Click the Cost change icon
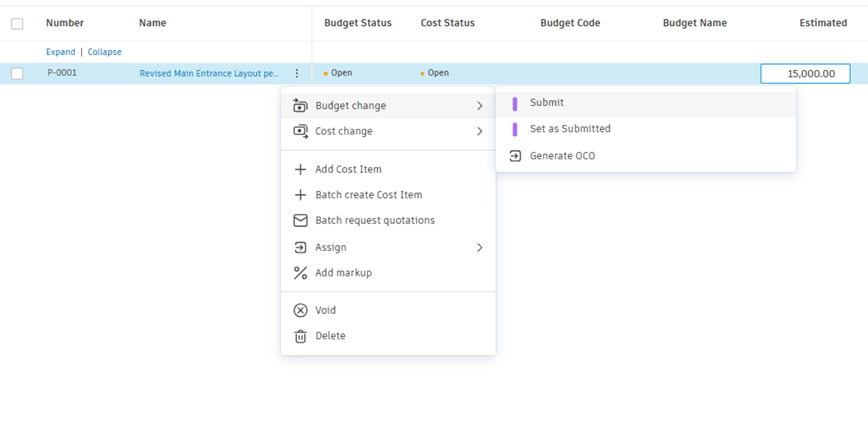The image size is (868, 422). 300,131
